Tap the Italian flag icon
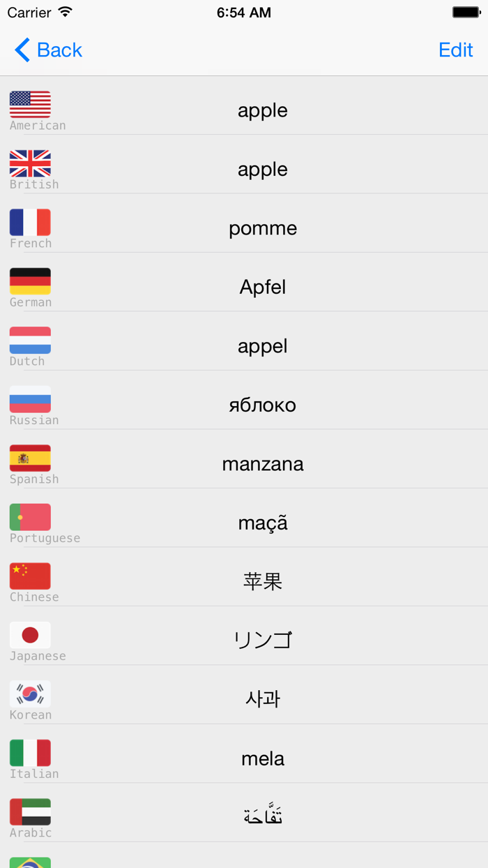Screen dimensions: 488x868 coord(29,751)
